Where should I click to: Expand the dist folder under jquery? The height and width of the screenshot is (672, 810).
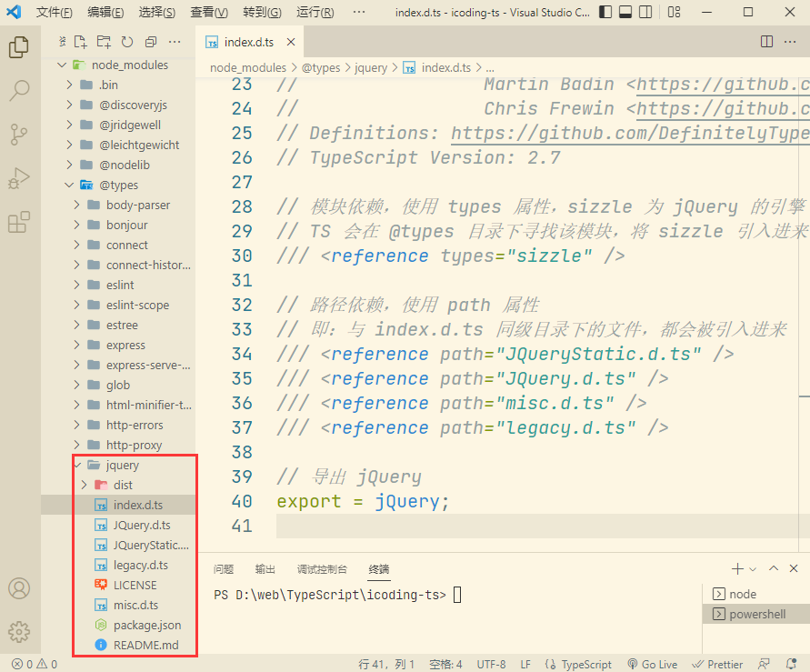pos(118,485)
